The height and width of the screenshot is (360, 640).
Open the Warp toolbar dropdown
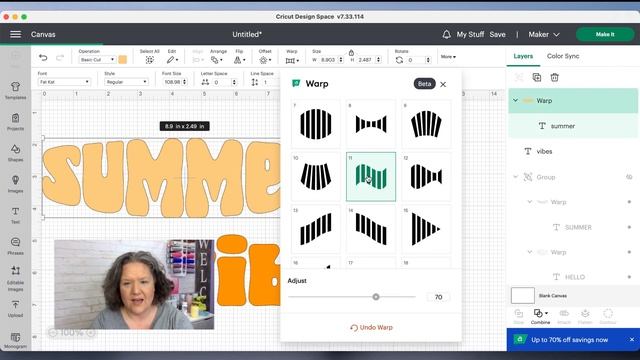[292, 60]
